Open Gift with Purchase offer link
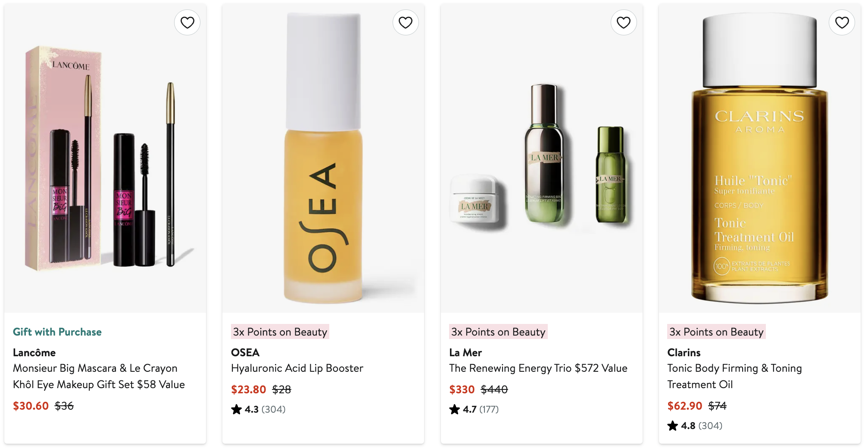The image size is (868, 448). [x=57, y=332]
